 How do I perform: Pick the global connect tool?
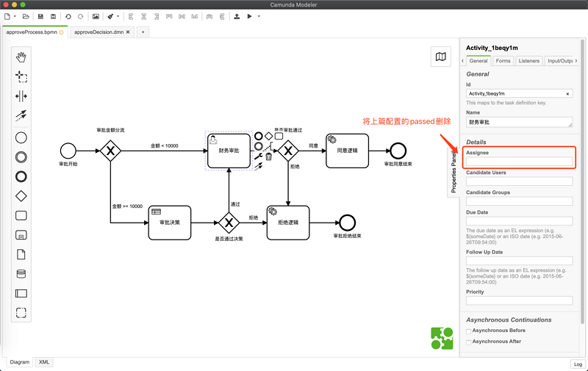coord(21,115)
